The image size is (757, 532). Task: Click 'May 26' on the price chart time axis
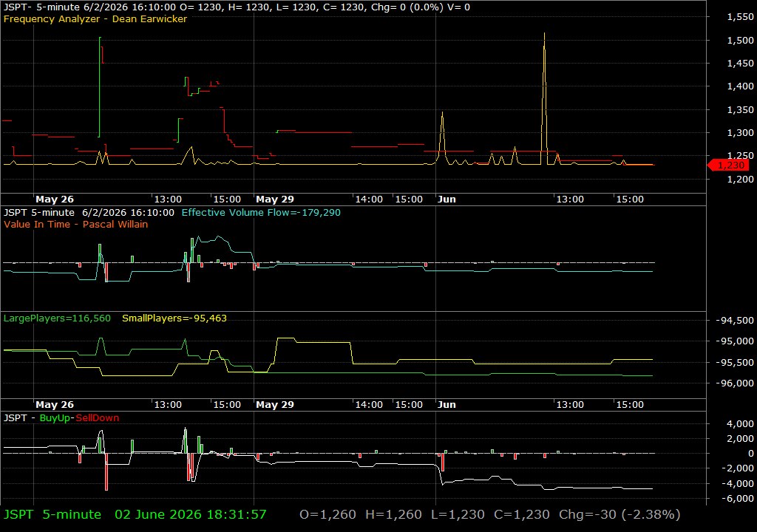tap(55, 199)
